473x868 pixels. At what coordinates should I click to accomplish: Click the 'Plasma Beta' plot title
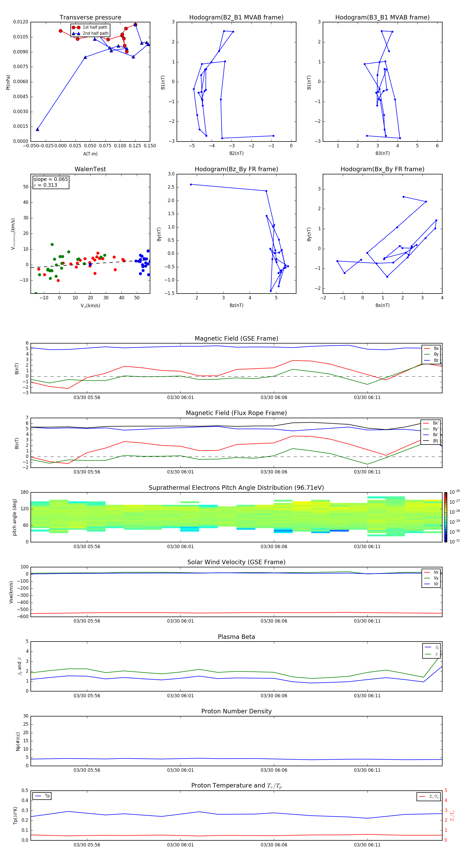(236, 637)
